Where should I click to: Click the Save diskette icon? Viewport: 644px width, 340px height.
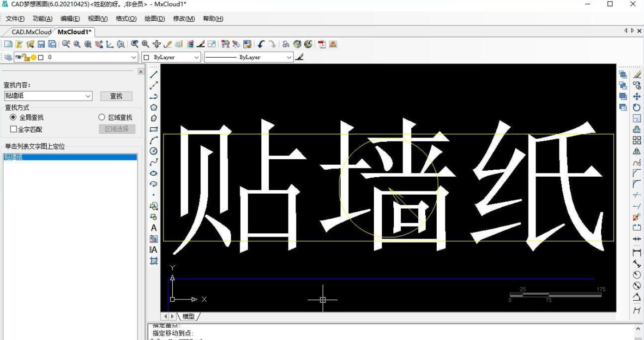(41, 44)
